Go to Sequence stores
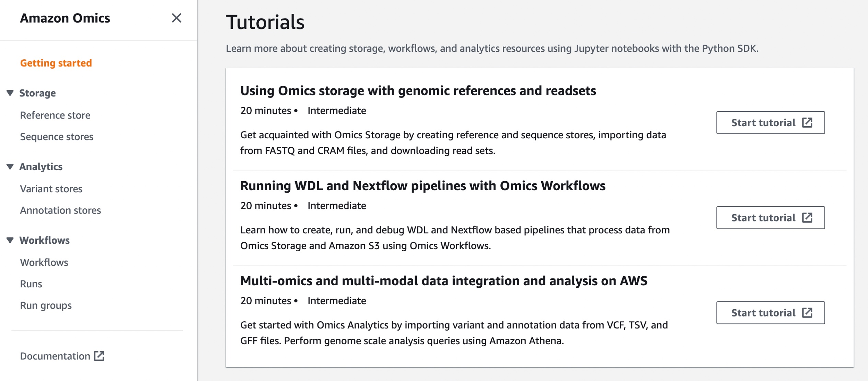The height and width of the screenshot is (381, 868). (x=57, y=137)
